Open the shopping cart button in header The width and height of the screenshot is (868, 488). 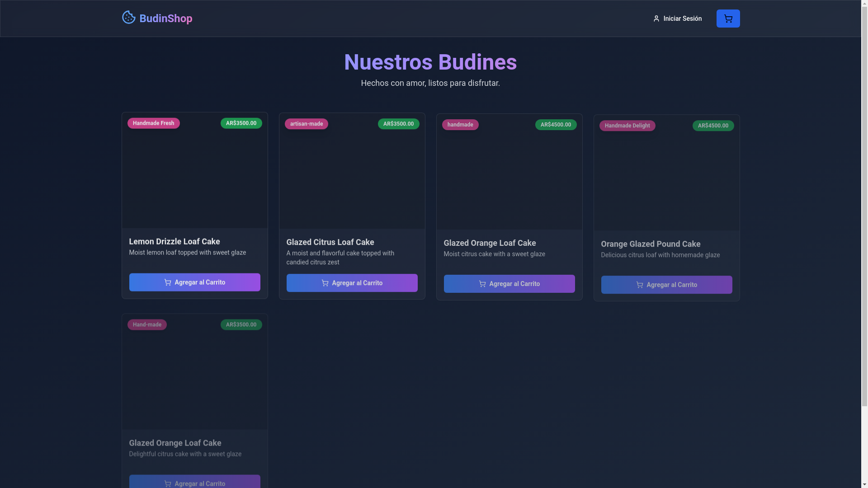(728, 19)
